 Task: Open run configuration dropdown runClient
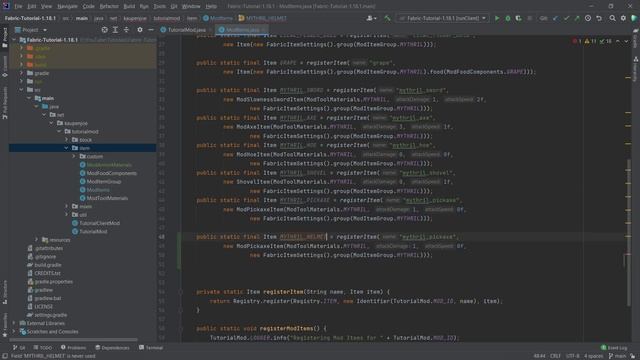443,18
